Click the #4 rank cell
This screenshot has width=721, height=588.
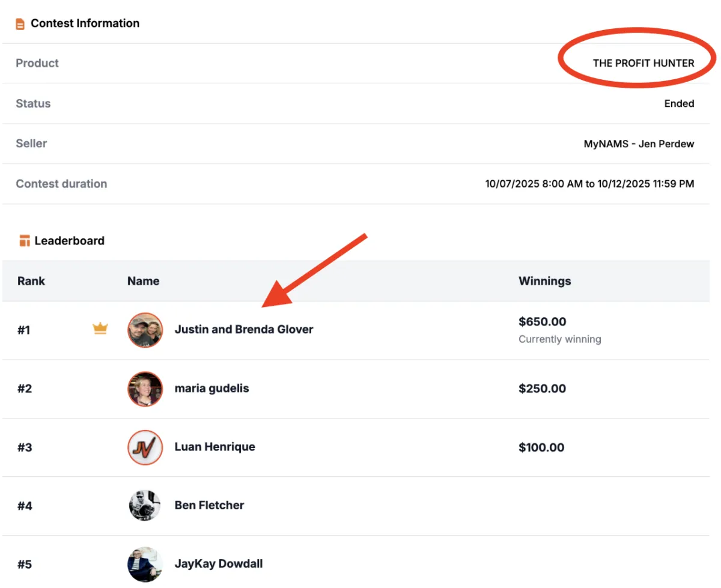click(x=25, y=506)
